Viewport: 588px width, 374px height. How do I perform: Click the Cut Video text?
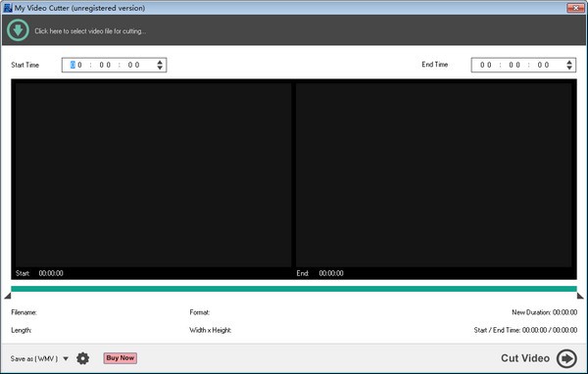(x=525, y=358)
